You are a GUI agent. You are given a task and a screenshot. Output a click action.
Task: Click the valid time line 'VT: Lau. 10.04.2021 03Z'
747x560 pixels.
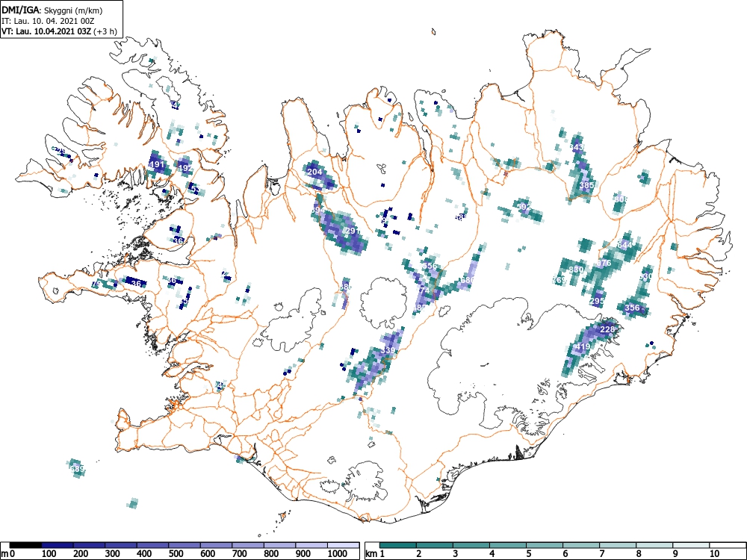click(47, 31)
